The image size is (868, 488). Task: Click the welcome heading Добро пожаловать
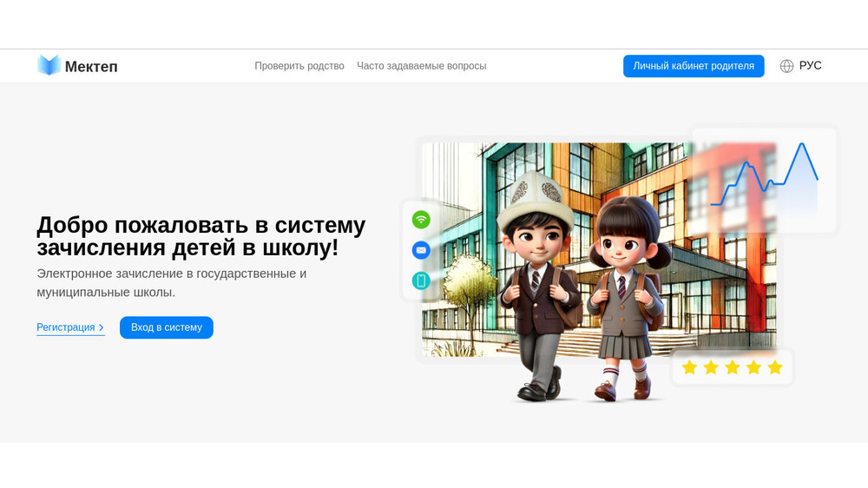(201, 236)
